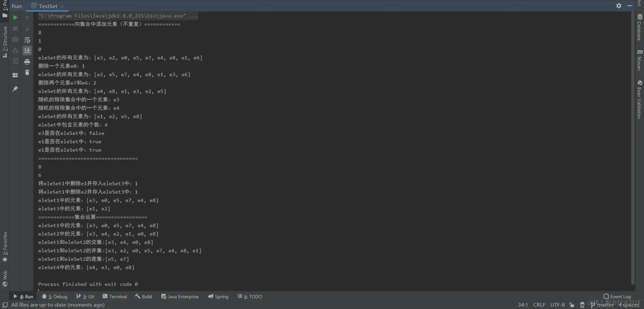Open the 9: Git tool window

(x=85, y=297)
